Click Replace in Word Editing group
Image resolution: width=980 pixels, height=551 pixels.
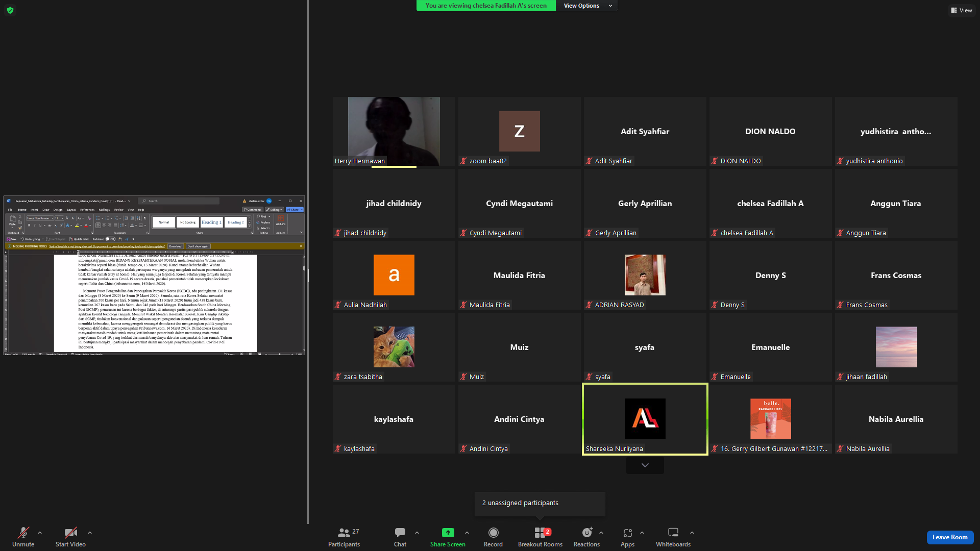(264, 222)
